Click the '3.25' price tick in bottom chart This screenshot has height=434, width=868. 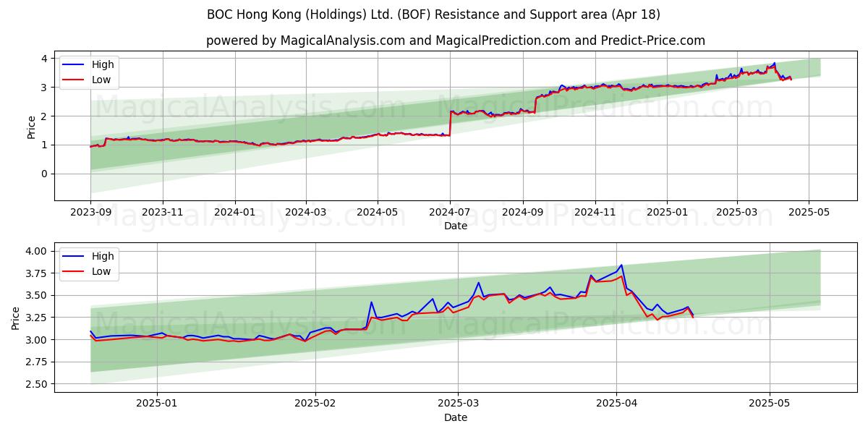click(x=36, y=318)
